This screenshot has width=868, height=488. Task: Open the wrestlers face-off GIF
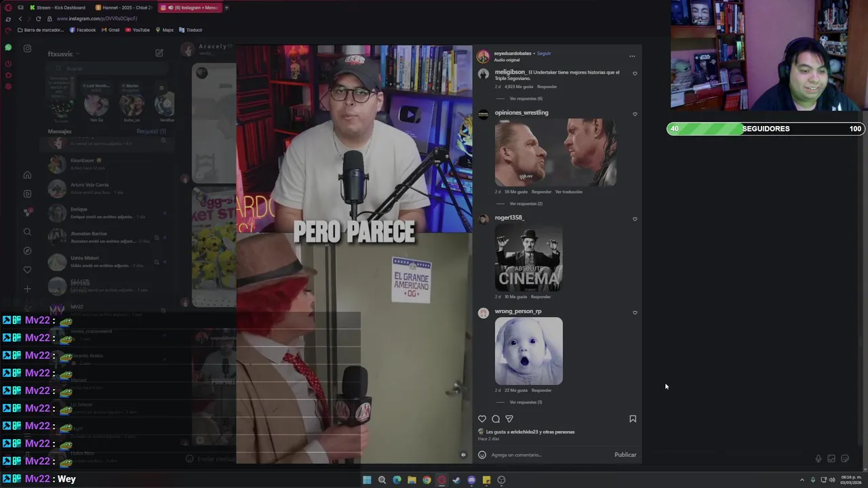[x=555, y=152]
